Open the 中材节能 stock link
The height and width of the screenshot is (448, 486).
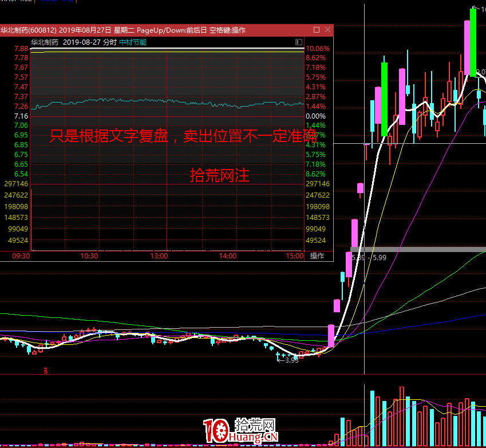click(133, 42)
